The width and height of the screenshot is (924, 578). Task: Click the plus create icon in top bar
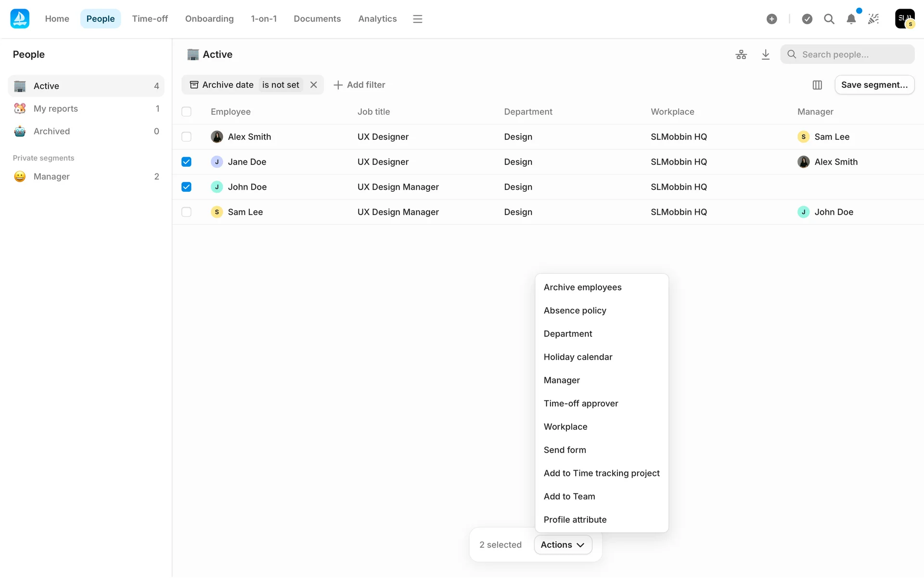(771, 19)
